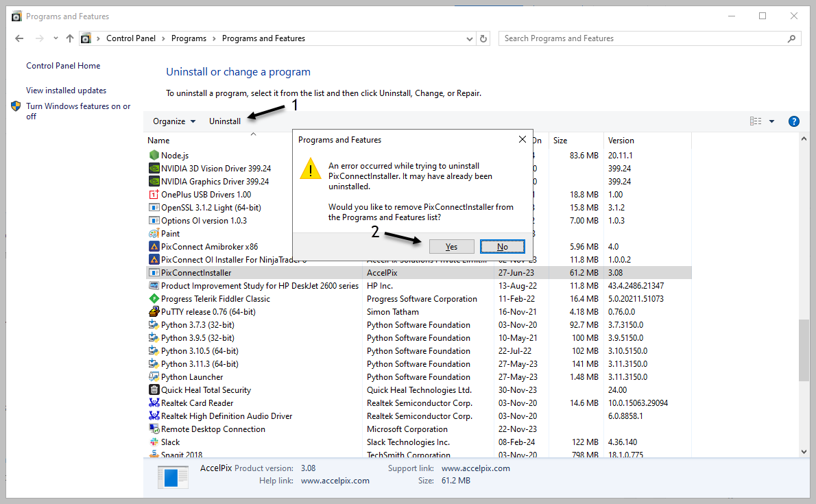Expand the chevron after Programs breadcrumb
The image size is (816, 504).
tap(214, 38)
